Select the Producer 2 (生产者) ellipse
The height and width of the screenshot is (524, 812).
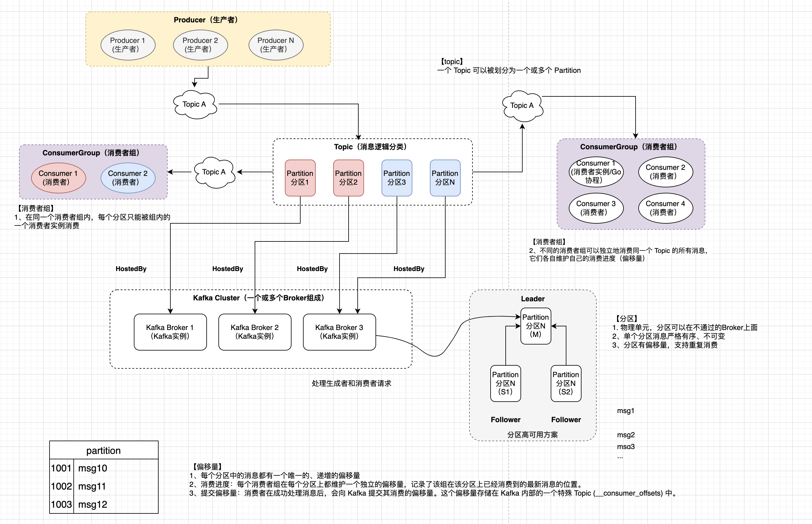point(200,45)
